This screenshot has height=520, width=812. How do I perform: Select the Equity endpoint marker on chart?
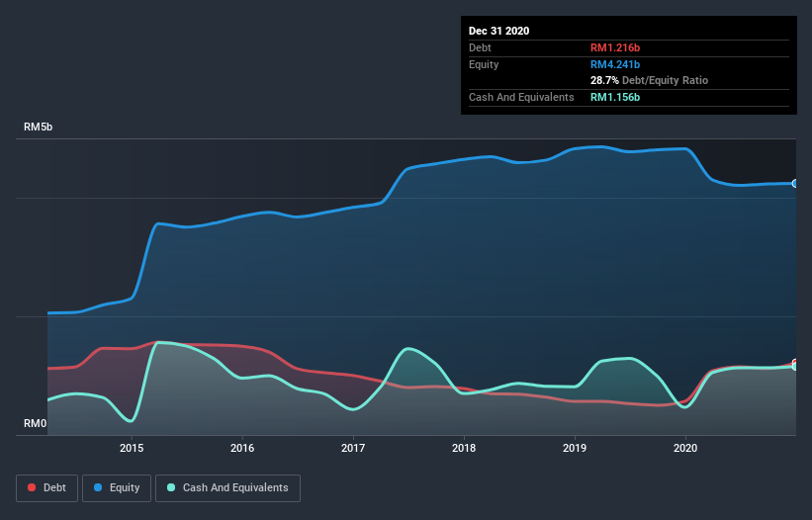(795, 183)
